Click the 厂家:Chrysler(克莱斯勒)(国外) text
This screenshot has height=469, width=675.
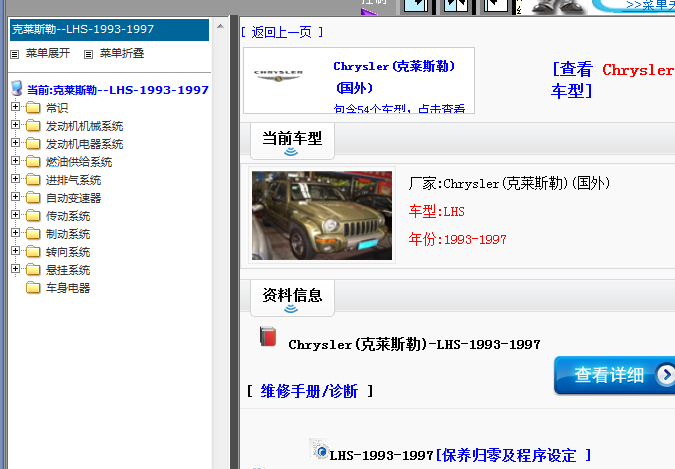coord(509,183)
